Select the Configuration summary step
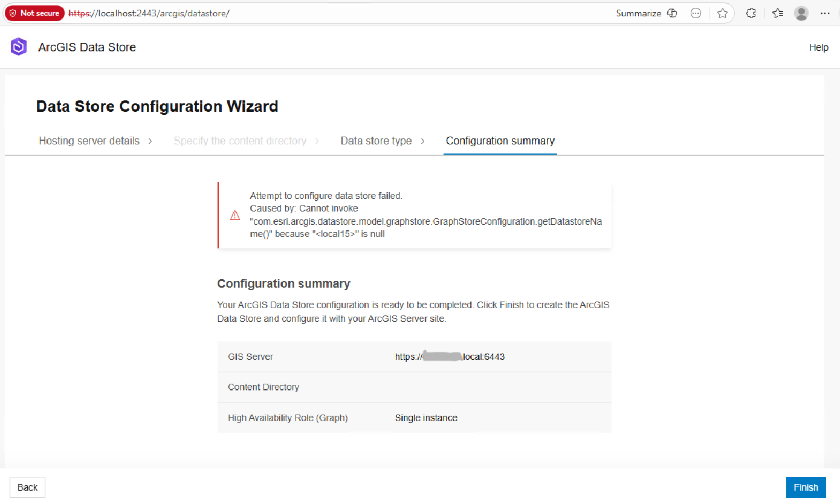This screenshot has height=504, width=840. click(x=500, y=141)
